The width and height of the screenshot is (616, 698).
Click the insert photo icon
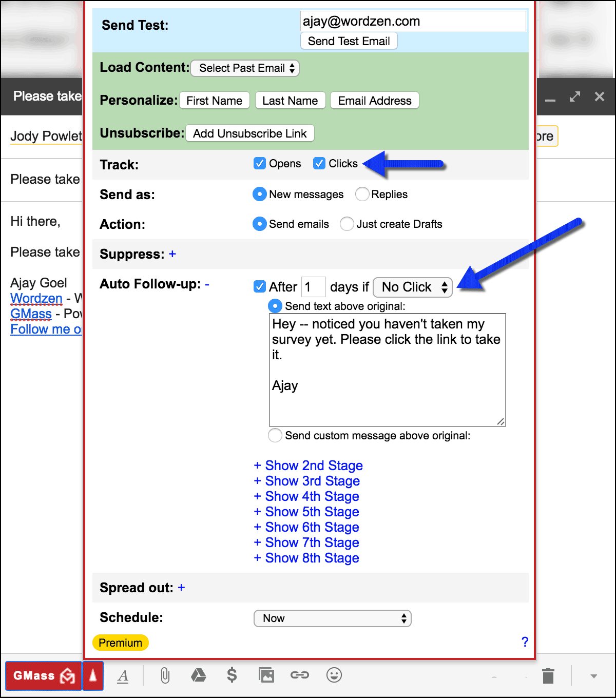tap(266, 675)
